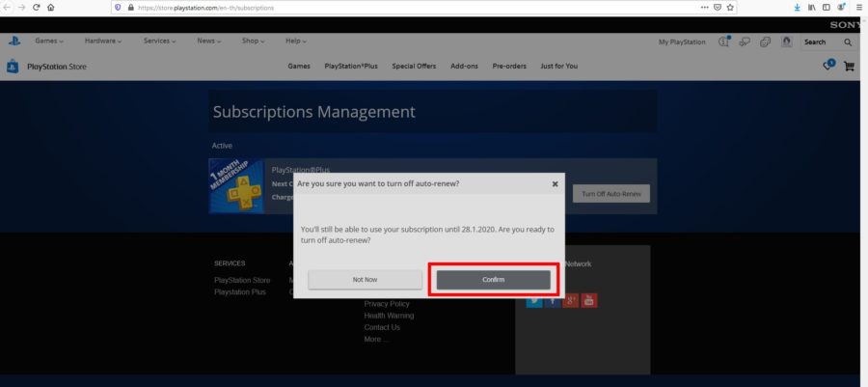Screen dimensions: 868x387
Task: Click the Subscriptions Management heading
Action: 313,112
